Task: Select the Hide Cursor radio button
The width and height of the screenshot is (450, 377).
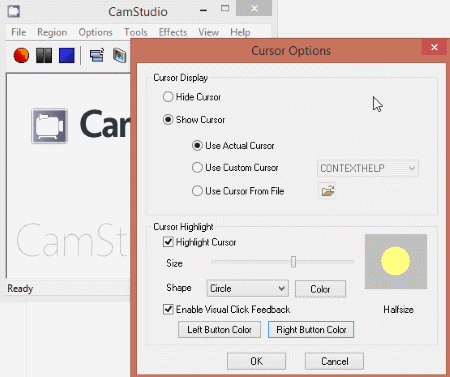Action: (x=168, y=97)
